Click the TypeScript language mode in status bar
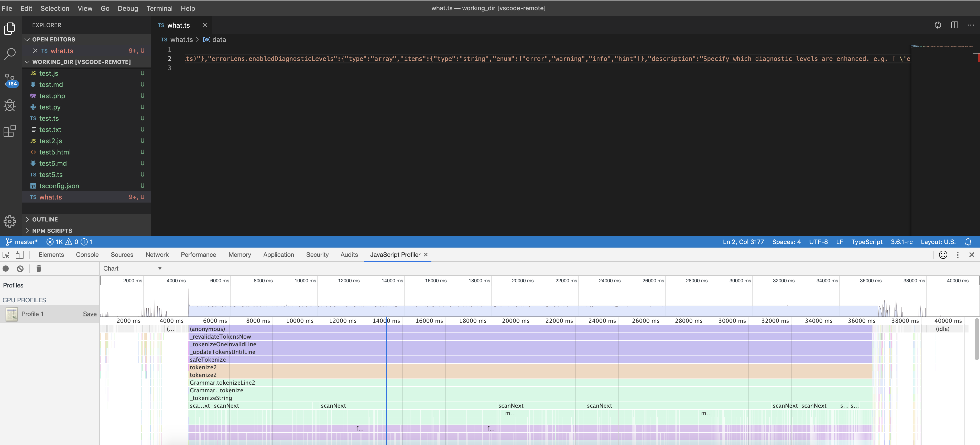Screen dimensions: 980x445 point(867,241)
